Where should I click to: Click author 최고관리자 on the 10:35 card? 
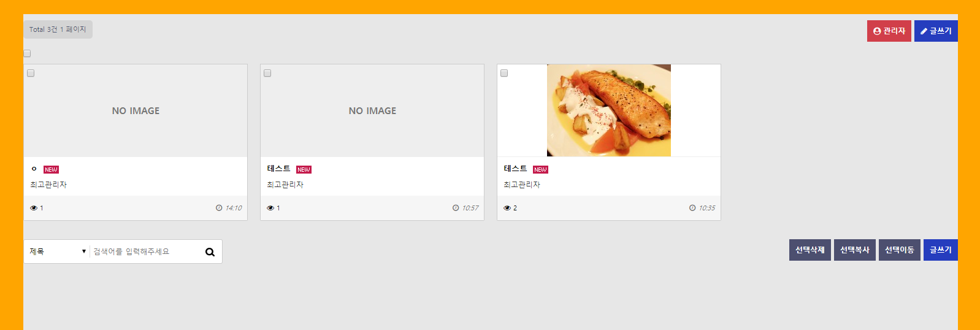[x=522, y=185]
